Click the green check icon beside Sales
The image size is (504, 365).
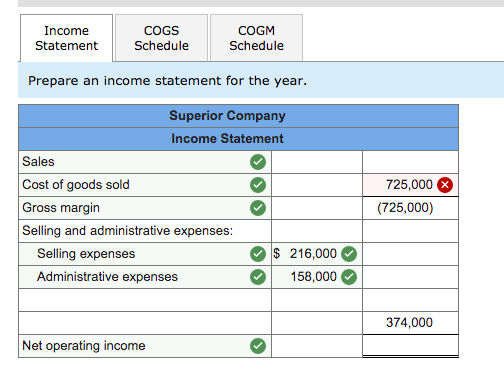coord(258,162)
